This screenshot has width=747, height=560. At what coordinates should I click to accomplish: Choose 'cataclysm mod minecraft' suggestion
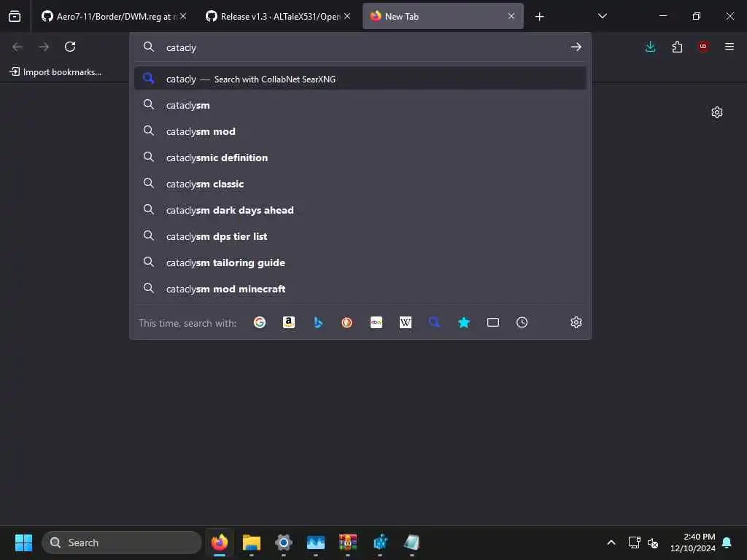360,289
